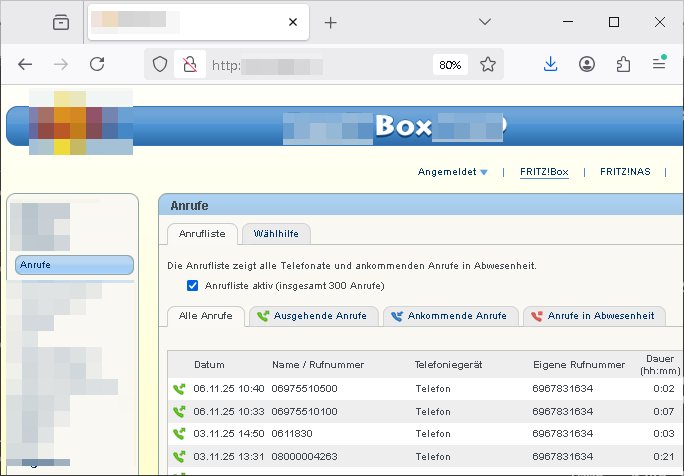Open the extensions puzzle icon
The height and width of the screenshot is (476, 684).
coord(623,64)
